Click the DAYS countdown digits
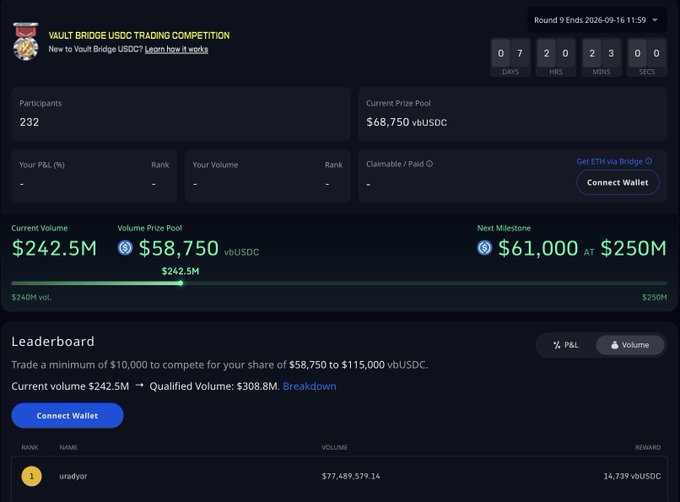The height and width of the screenshot is (502, 680). click(510, 53)
